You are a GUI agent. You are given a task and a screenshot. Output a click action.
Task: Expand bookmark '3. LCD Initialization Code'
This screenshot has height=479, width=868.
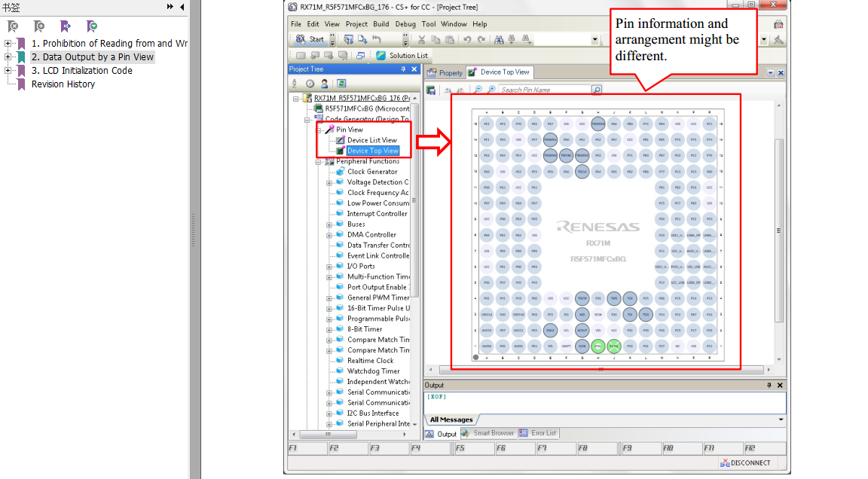[x=8, y=70]
